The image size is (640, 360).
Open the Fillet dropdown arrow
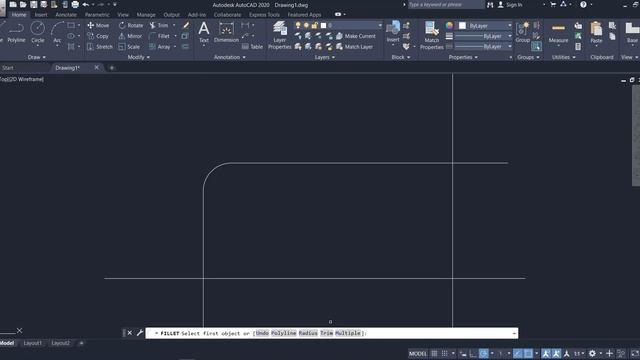coord(175,36)
